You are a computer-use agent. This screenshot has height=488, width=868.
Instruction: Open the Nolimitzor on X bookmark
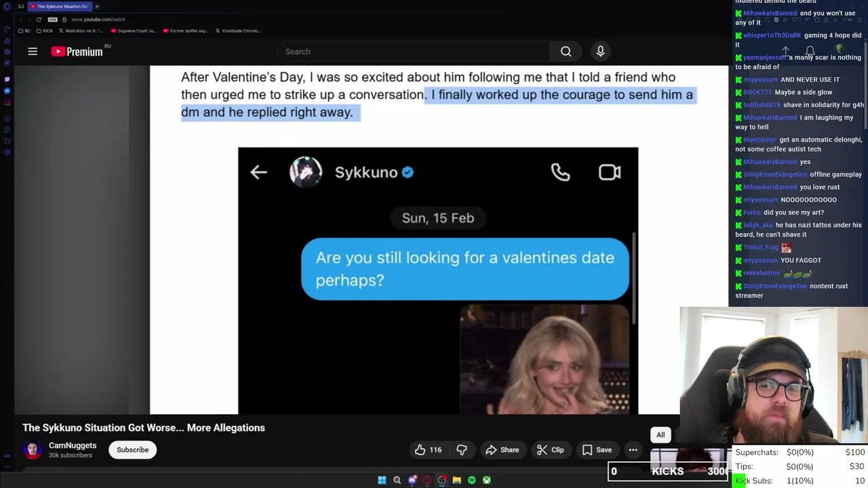pos(81,30)
